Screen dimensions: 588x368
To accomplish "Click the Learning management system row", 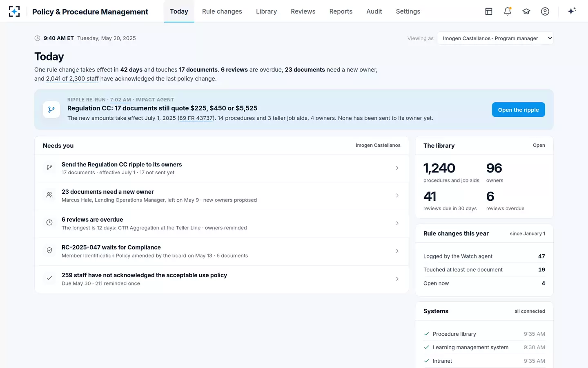I will (484, 348).
